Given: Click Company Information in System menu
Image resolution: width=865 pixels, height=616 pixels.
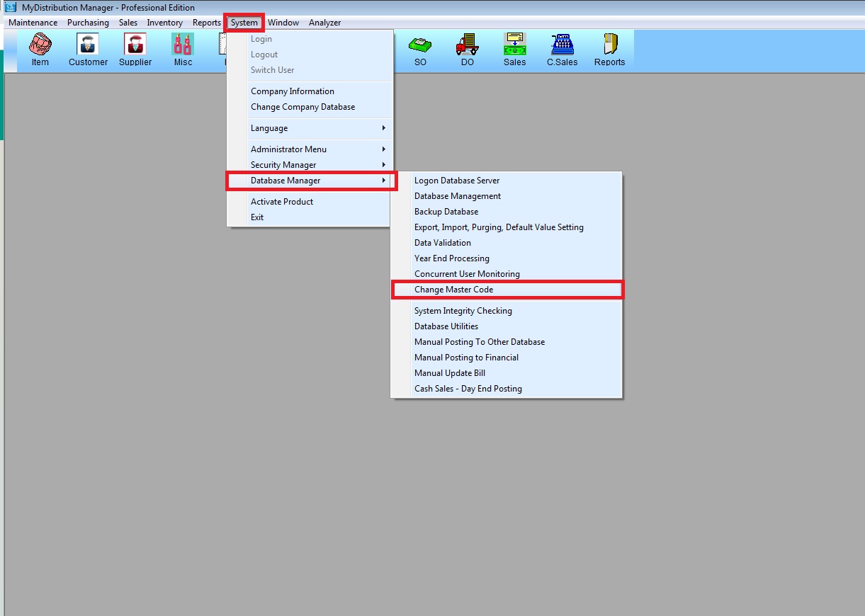Looking at the screenshot, I should (x=293, y=91).
